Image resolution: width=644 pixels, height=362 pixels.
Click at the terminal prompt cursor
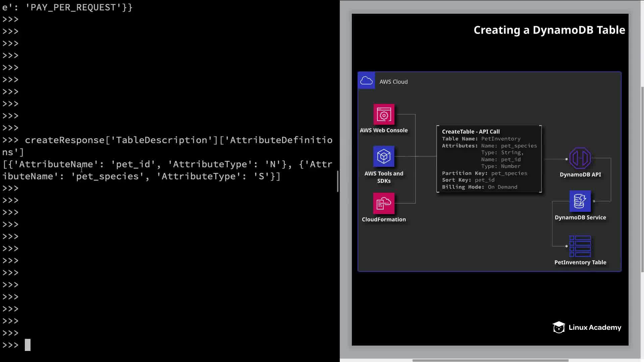coord(28,345)
